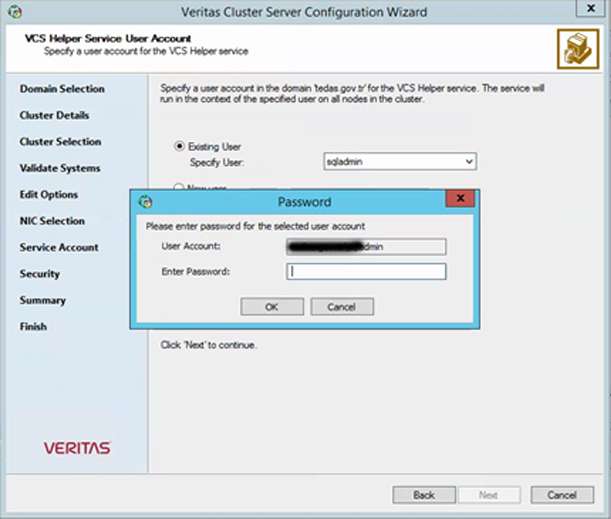
Task: Click the VCS server icon in the header
Action: tap(578, 49)
